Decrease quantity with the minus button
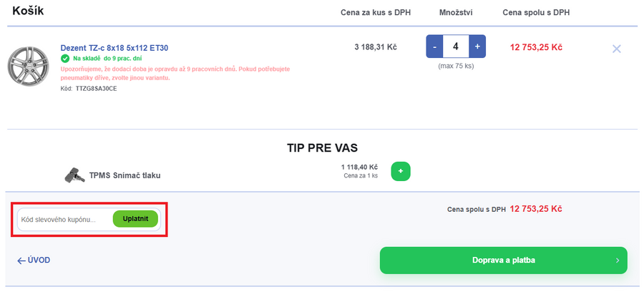 [434, 47]
